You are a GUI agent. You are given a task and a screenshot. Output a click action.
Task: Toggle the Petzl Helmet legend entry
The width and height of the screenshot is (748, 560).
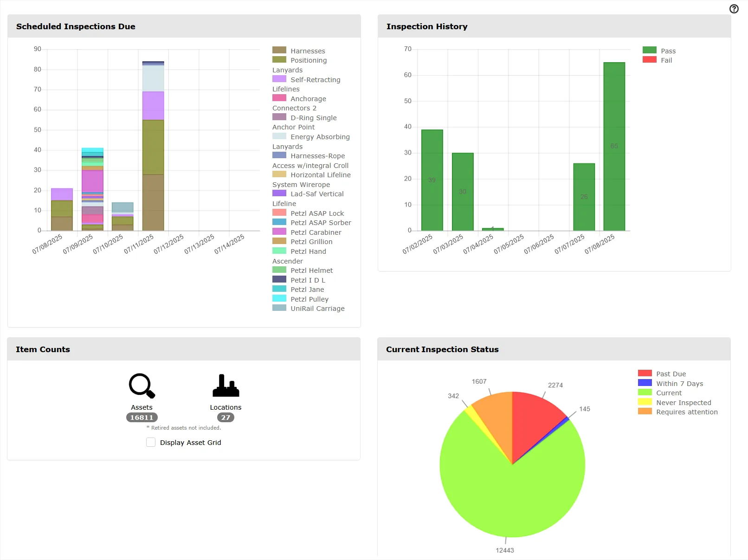click(303, 270)
